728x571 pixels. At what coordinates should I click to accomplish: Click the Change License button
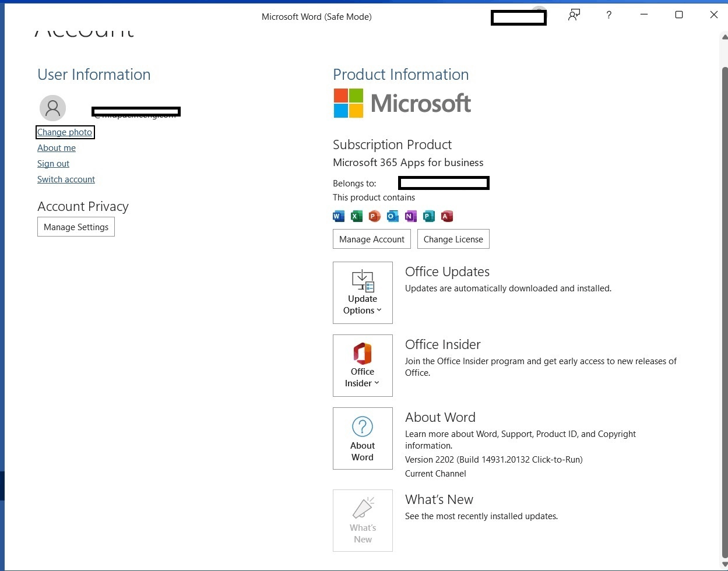453,239
